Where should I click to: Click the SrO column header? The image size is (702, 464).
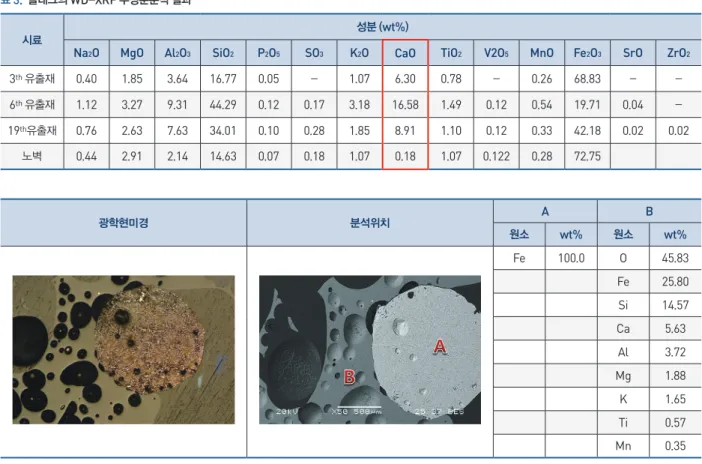[x=633, y=53]
